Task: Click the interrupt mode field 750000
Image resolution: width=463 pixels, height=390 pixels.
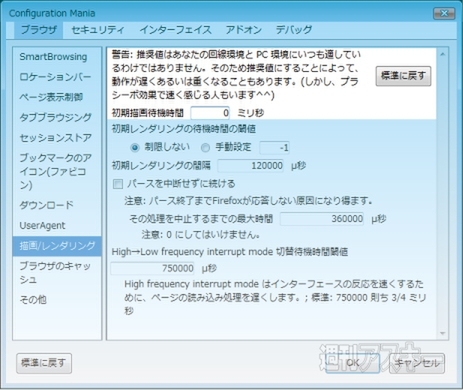Action: [x=152, y=268]
